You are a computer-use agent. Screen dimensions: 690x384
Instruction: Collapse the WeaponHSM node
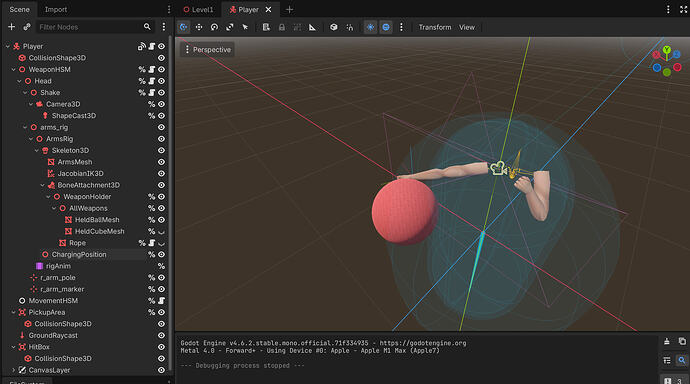click(x=13, y=69)
